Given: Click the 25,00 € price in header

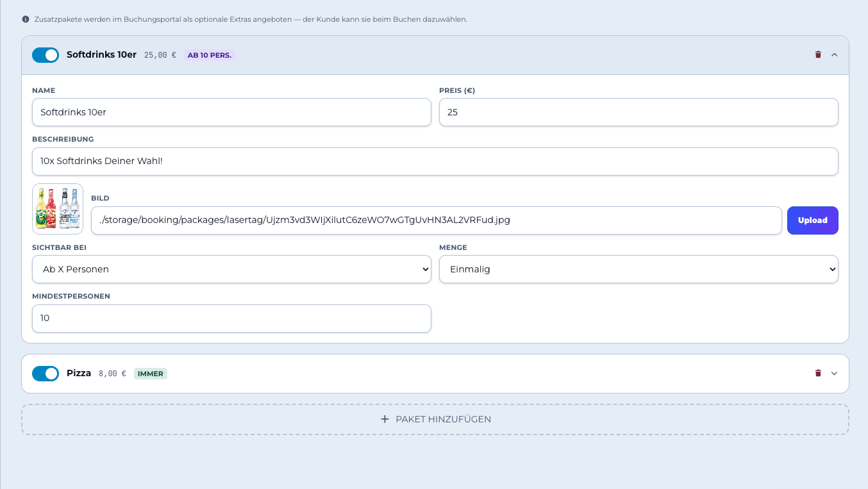Looking at the screenshot, I should (160, 55).
